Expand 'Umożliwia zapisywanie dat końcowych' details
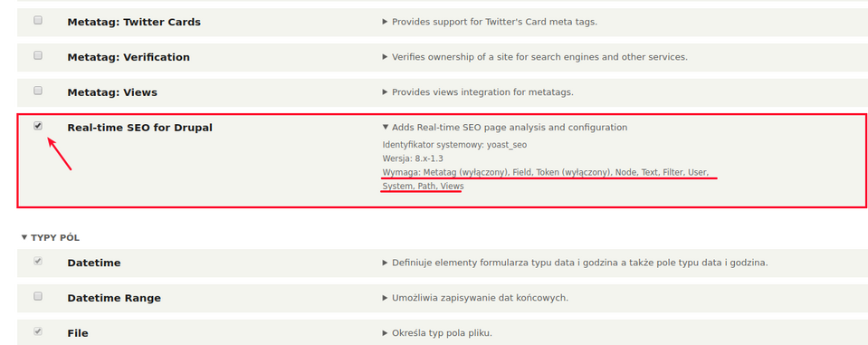Screen dimensions: 868x345 coord(475,298)
